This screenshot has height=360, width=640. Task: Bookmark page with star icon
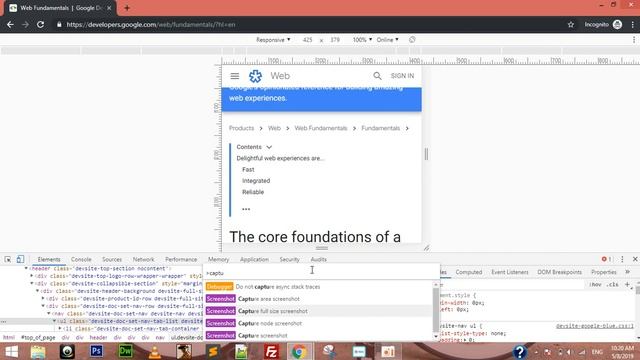[571, 24]
